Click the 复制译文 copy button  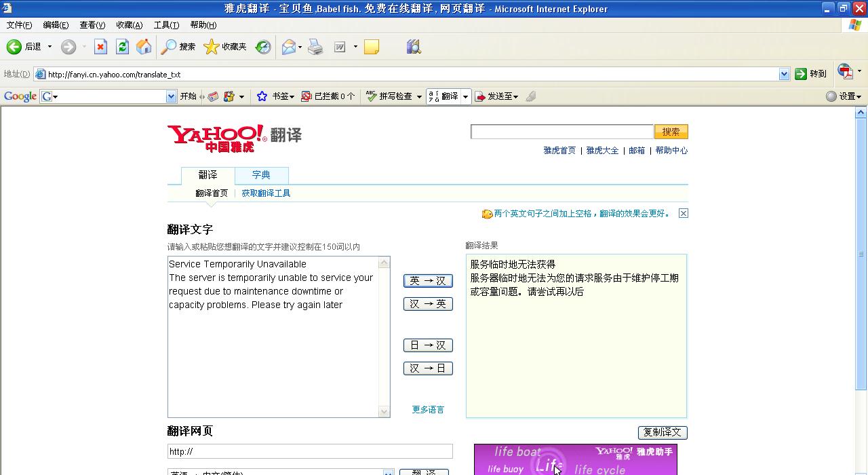(663, 432)
